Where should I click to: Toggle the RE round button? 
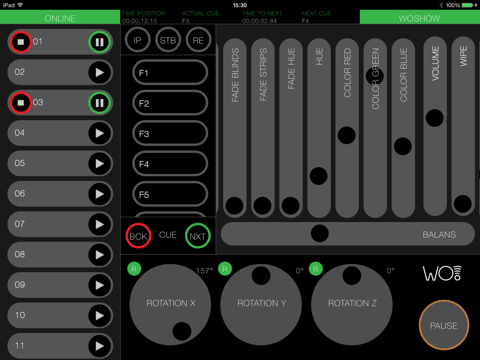(198, 40)
